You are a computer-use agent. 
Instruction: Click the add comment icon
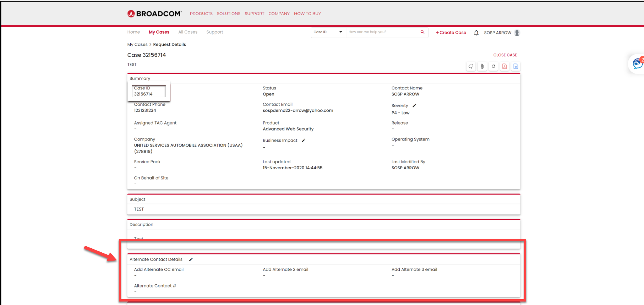[471, 66]
